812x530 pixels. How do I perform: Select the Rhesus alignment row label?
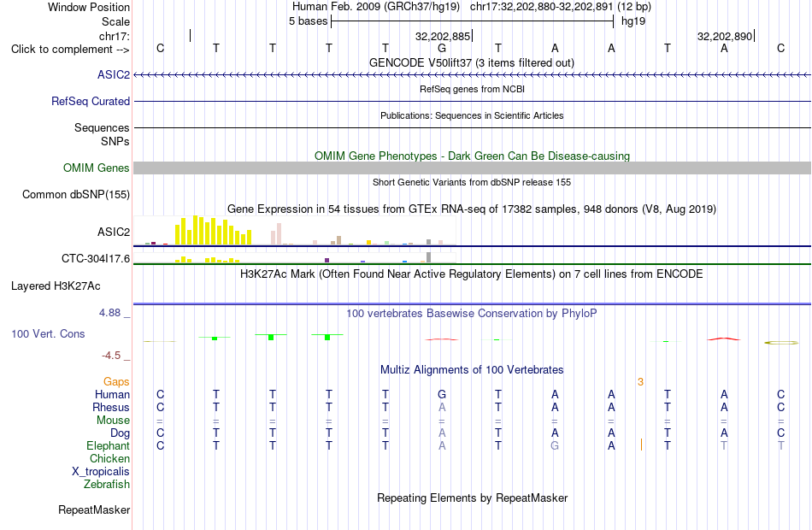tap(111, 407)
